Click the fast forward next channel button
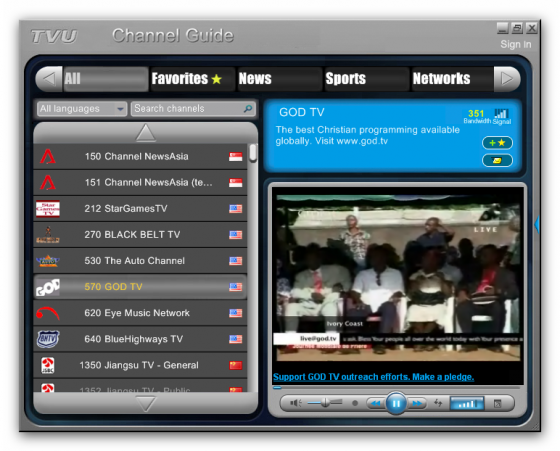560x451 pixels. 417,404
